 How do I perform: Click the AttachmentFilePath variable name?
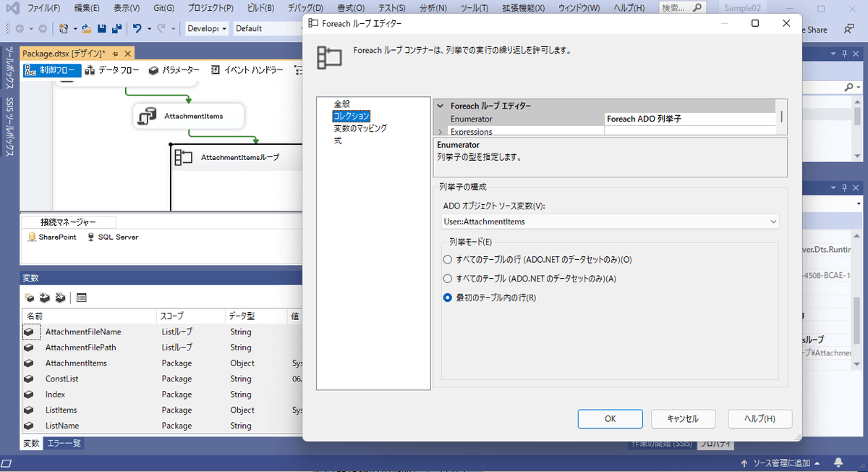80,347
